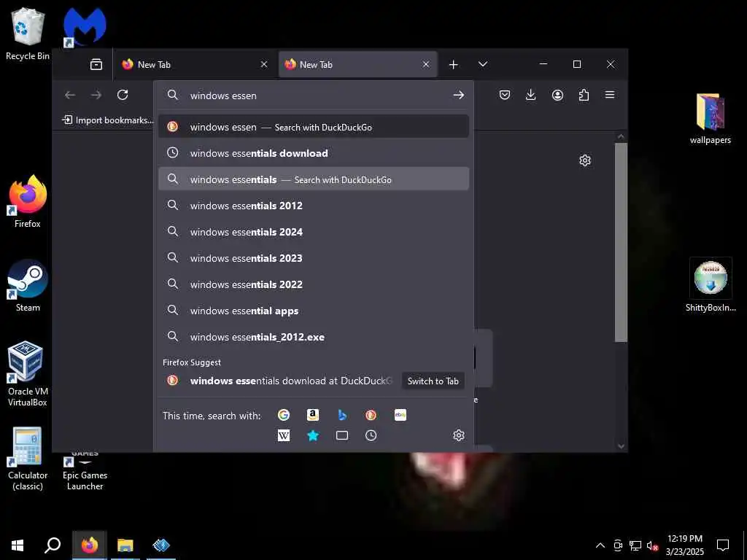The image size is (747, 560).
Task: Choose windows essentials download history suggestion
Action: (x=314, y=153)
